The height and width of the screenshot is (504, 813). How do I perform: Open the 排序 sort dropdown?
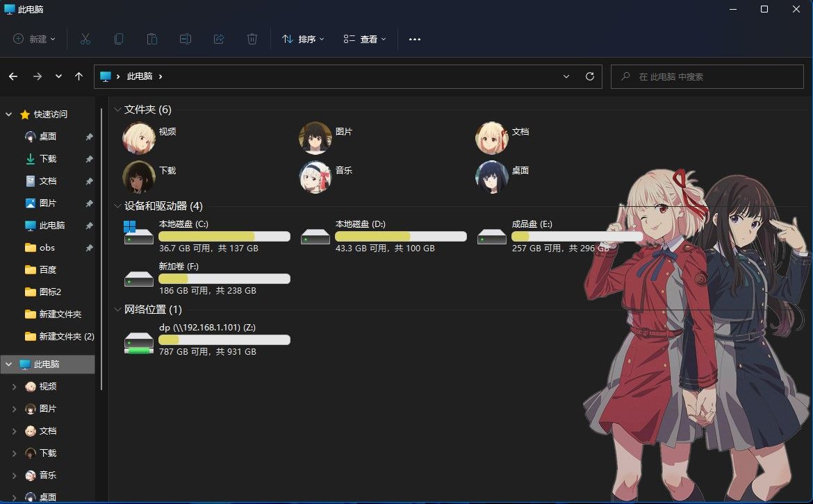tap(304, 39)
